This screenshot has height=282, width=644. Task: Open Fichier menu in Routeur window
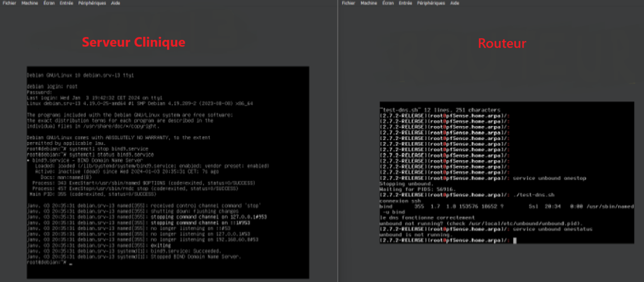tap(348, 3)
